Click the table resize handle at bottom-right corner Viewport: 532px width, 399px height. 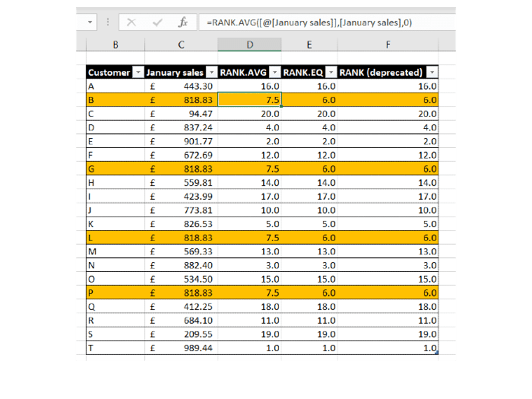pyautogui.click(x=437, y=353)
